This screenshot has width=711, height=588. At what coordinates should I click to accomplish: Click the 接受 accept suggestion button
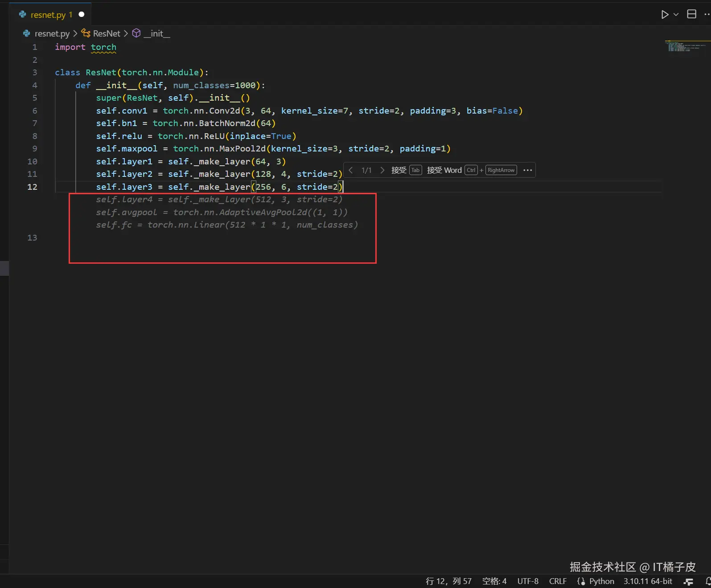[x=406, y=170]
